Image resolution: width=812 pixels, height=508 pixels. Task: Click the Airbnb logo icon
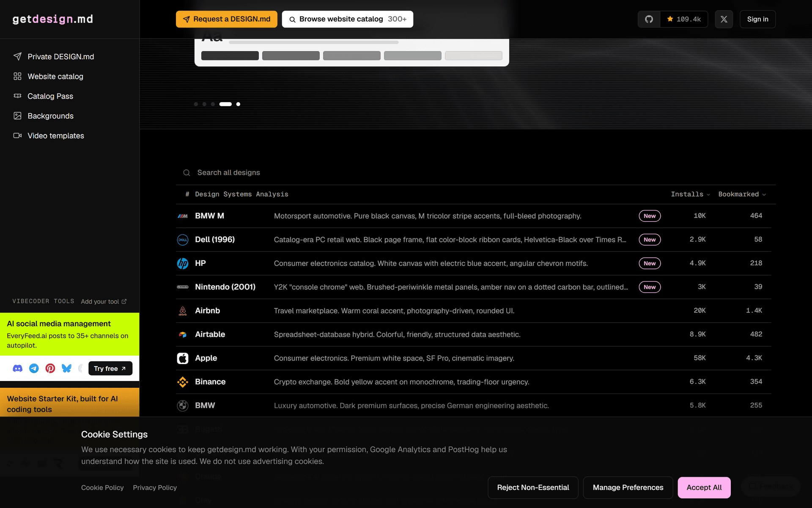[x=183, y=311]
